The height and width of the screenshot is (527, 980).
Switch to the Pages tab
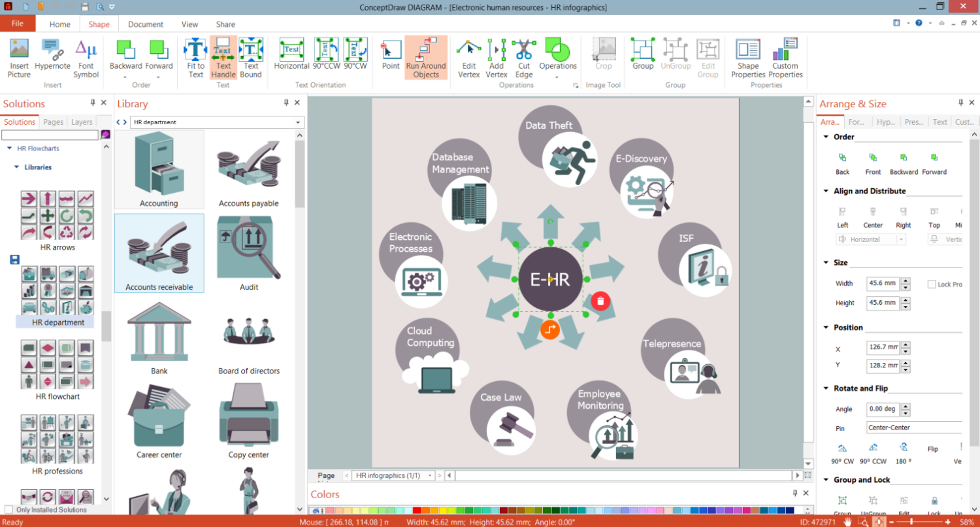[53, 122]
